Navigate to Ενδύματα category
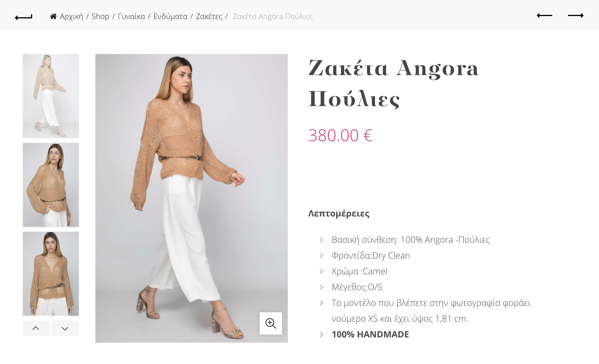Screen dimensions: 599x364 171,16
